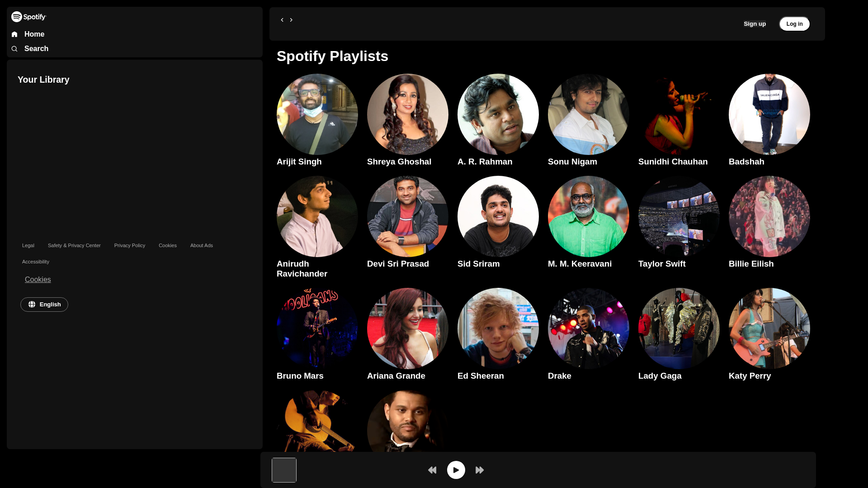868x488 pixels.
Task: Start playback with the play button
Action: 456,470
